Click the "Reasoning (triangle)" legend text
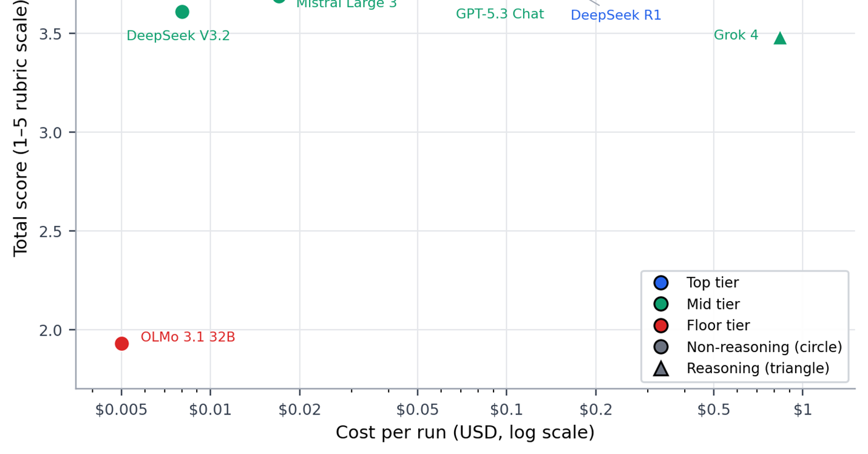Viewport: 868px width, 454px height. point(758,368)
